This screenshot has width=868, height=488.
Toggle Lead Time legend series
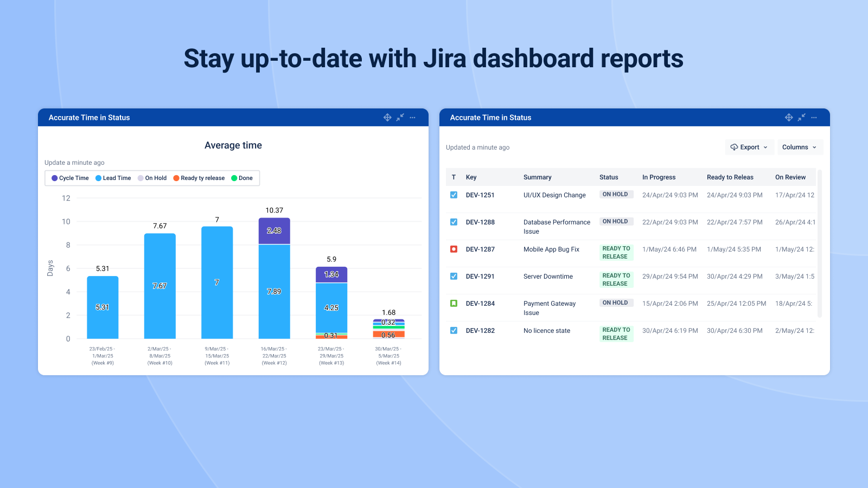pos(113,178)
